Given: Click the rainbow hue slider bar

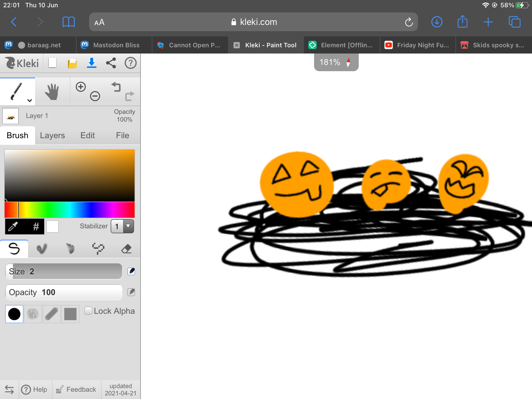Looking at the screenshot, I should (x=70, y=210).
